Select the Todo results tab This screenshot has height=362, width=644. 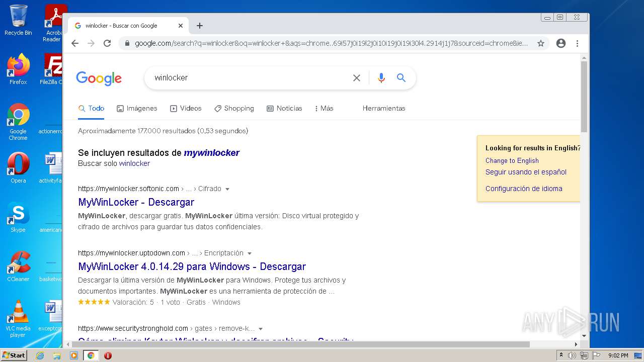pyautogui.click(x=91, y=108)
